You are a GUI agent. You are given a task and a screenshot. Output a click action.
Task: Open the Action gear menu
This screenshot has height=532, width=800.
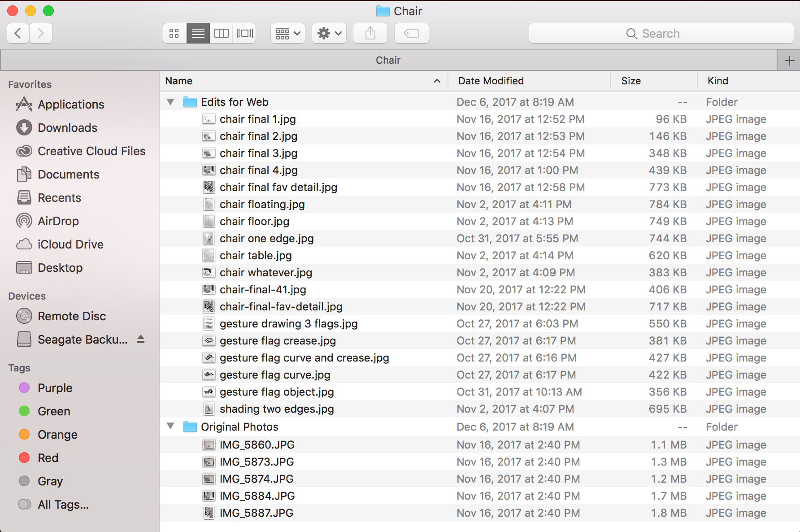tap(329, 33)
